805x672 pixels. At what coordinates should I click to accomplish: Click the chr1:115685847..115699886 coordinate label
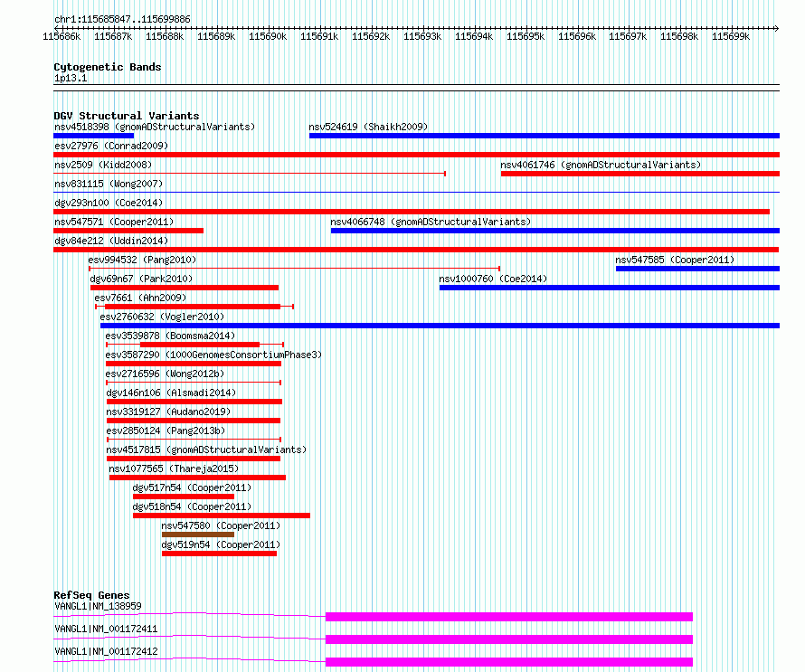tap(122, 19)
